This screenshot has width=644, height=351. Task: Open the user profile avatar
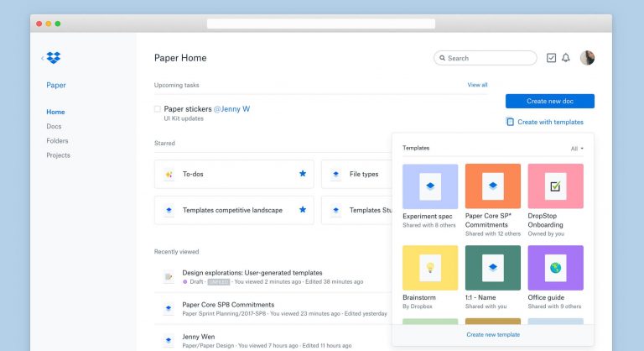[x=587, y=58]
